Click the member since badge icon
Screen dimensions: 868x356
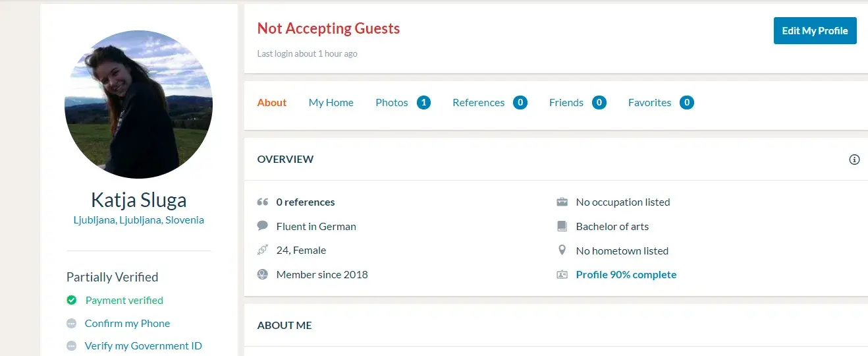point(262,275)
